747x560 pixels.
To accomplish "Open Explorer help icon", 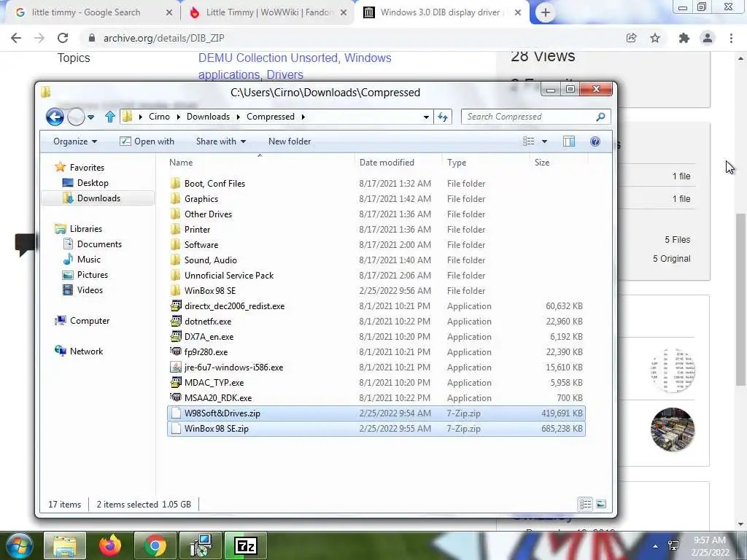I will (x=595, y=141).
